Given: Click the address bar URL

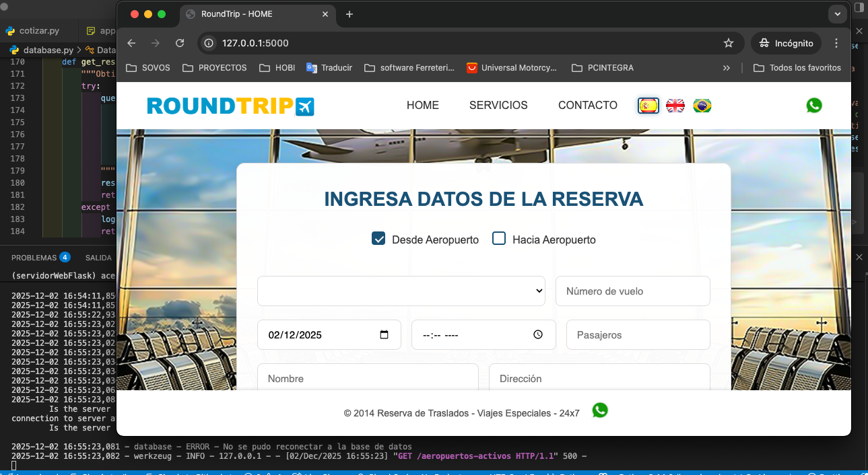Looking at the screenshot, I should pyautogui.click(x=255, y=43).
